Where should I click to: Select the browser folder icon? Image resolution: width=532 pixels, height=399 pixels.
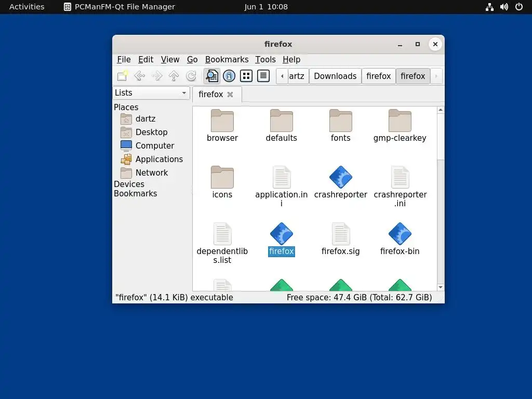tap(222, 121)
